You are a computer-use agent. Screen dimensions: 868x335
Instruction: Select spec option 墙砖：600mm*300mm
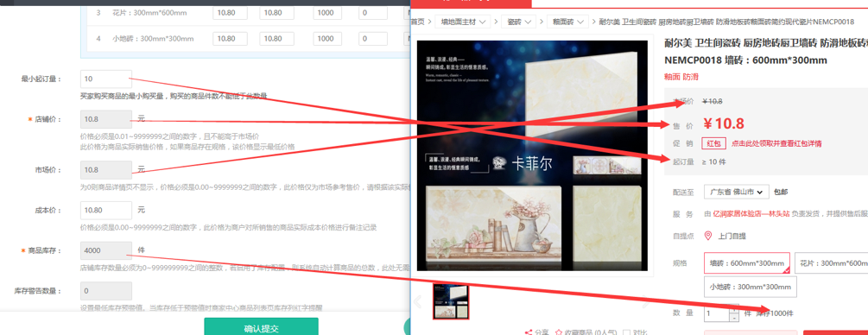click(x=747, y=263)
